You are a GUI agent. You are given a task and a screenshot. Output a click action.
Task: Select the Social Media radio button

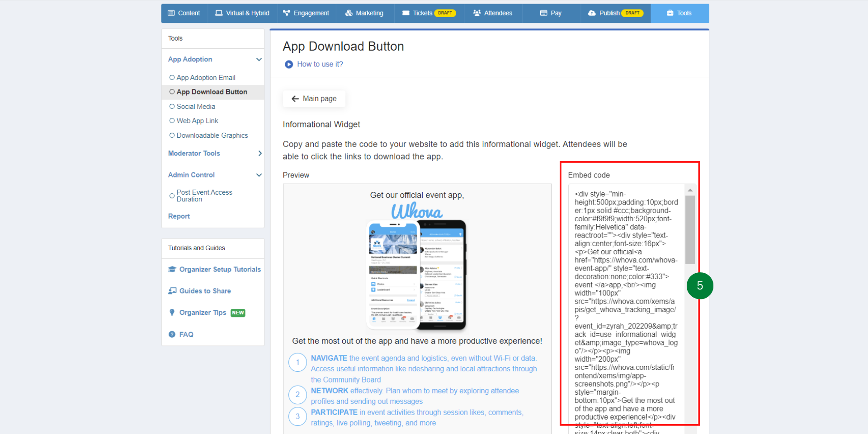click(172, 106)
